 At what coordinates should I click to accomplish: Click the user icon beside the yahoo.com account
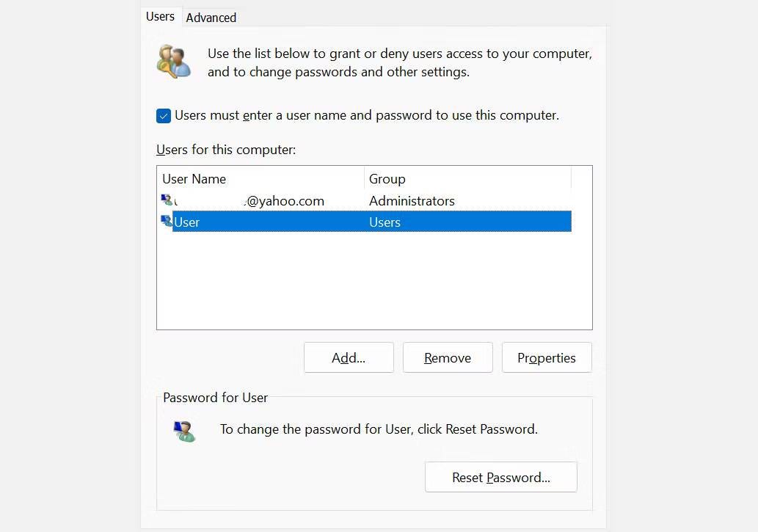[x=166, y=200]
